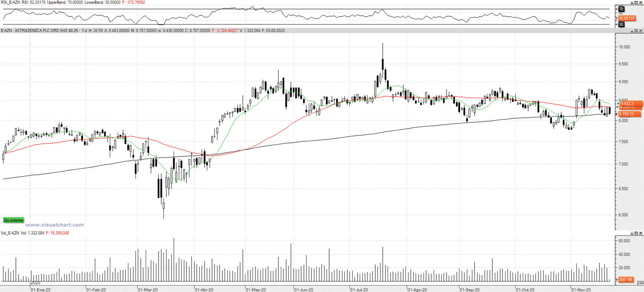The height and width of the screenshot is (292, 644).
Task: Click the '2020' year label on time axis
Action: [x=35, y=283]
